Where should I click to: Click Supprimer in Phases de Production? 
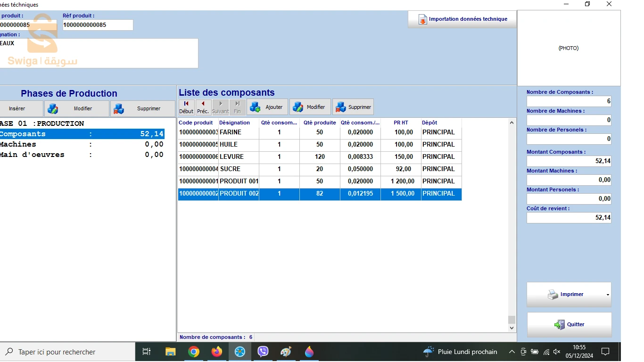143,108
